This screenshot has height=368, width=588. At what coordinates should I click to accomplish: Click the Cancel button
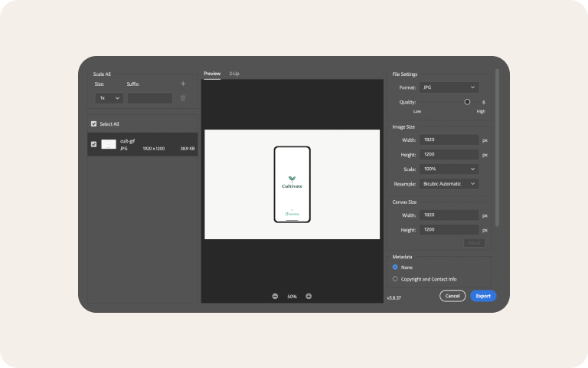tap(452, 296)
